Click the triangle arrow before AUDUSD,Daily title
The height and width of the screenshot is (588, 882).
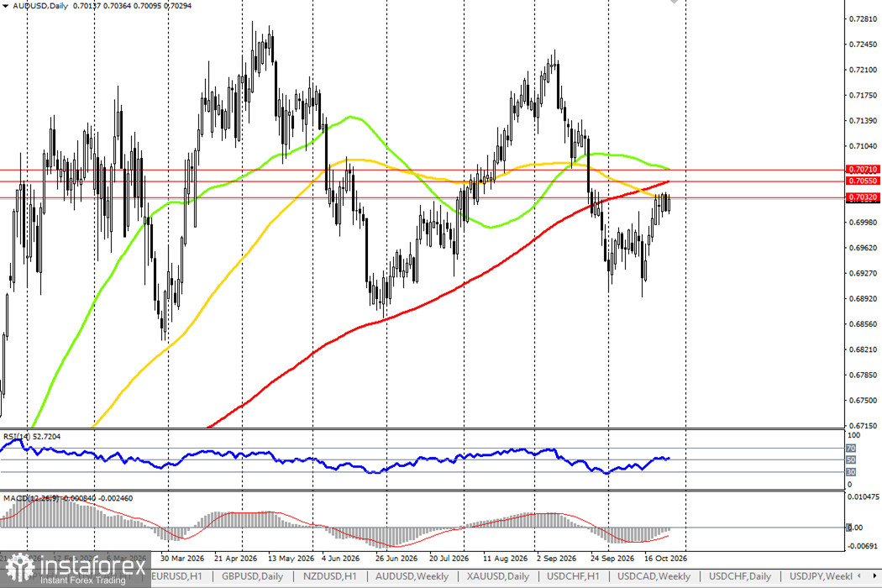(x=5, y=6)
